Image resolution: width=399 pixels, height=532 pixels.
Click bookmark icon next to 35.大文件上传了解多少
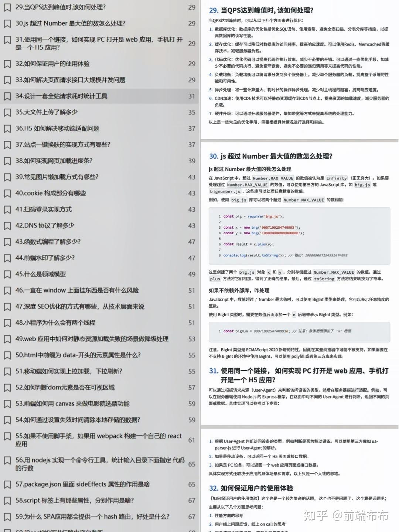pyautogui.click(x=7, y=112)
